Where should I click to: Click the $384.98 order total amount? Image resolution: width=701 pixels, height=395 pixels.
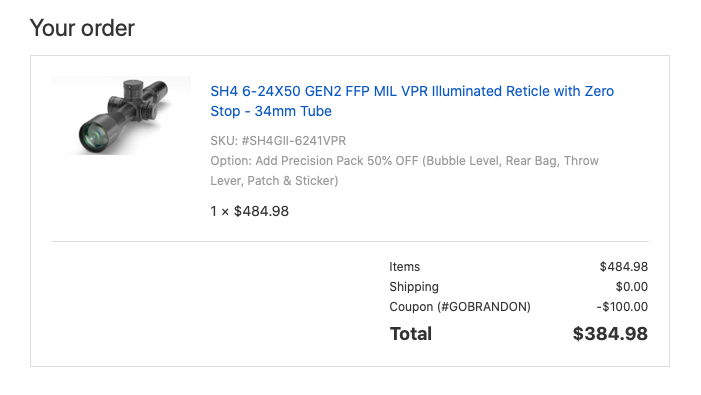tap(610, 334)
